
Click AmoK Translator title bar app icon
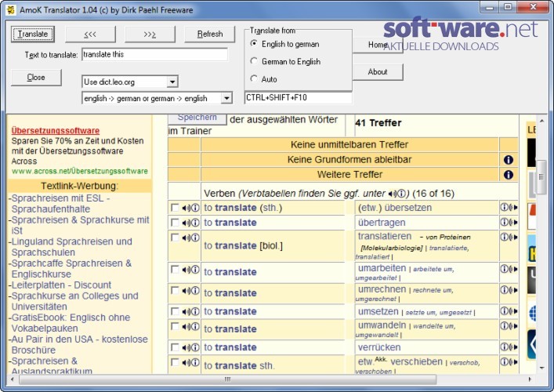click(11, 9)
